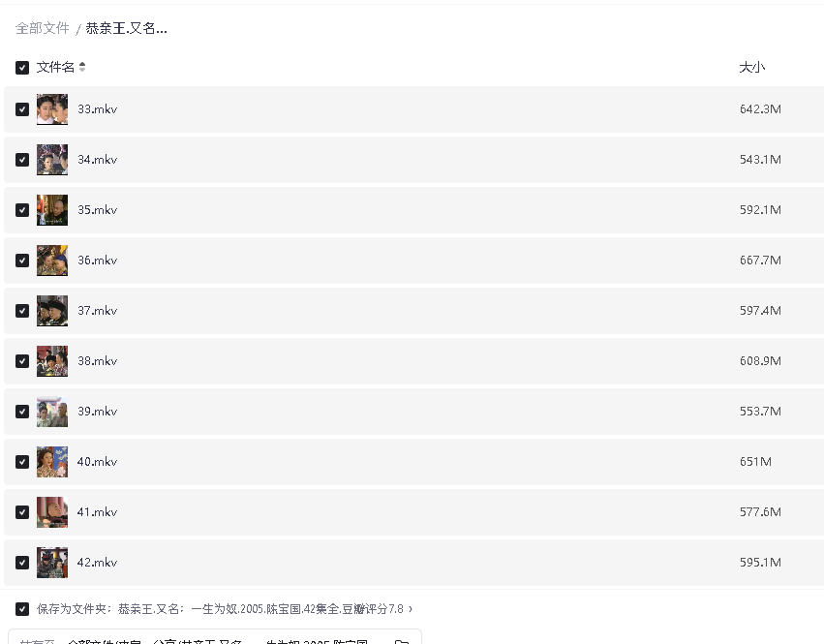Viewport: 824px width, 644px height.
Task: Toggle the 保存为文件夹 checkbox
Action: tap(22, 609)
